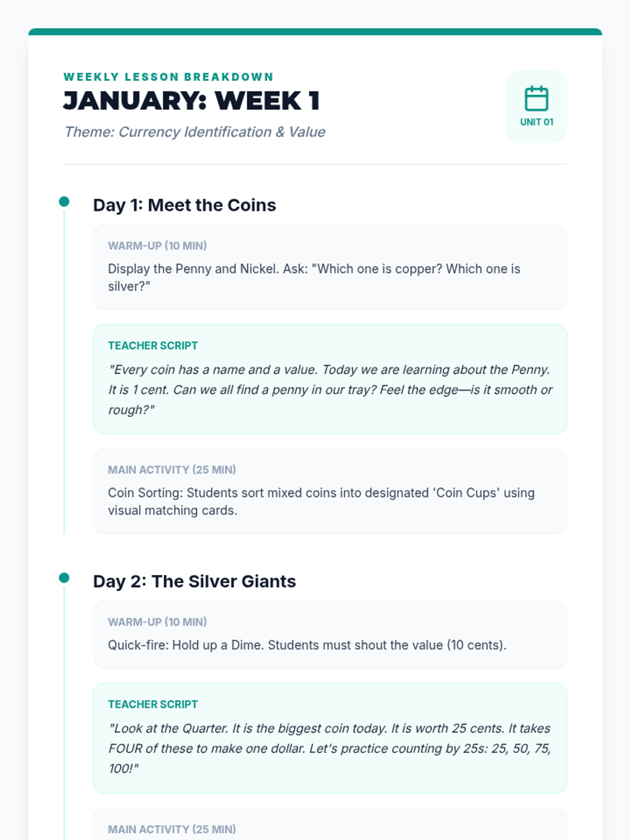Click Day 1 'Teacher Script' green label
Viewport: 630px width, 840px height.
point(153,346)
